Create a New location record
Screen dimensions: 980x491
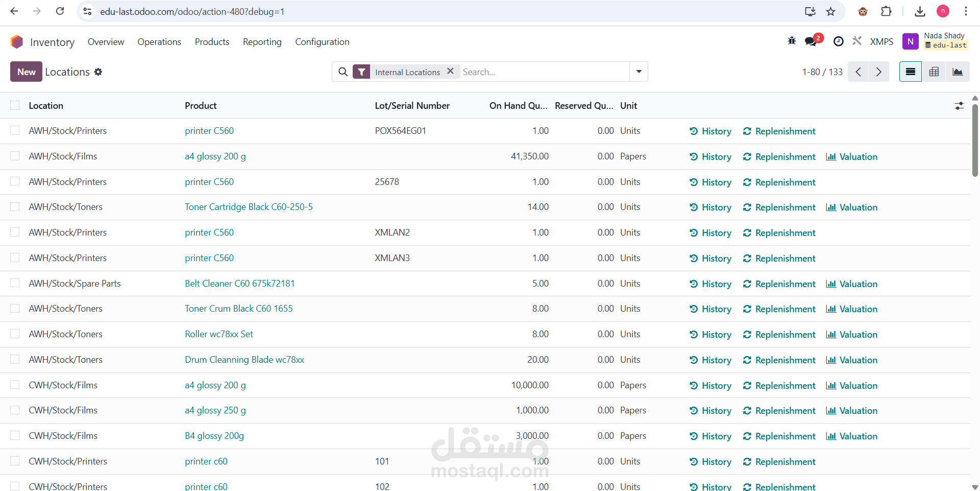(26, 72)
